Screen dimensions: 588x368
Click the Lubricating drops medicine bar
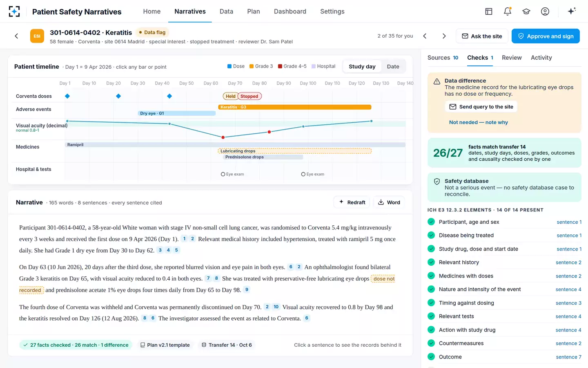coord(294,151)
